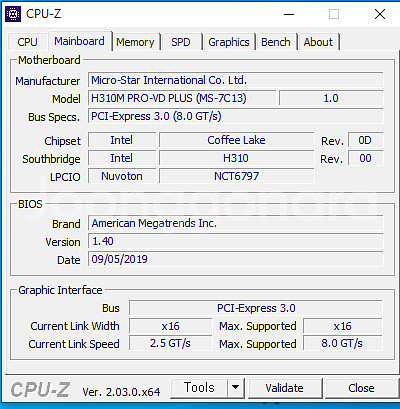
Task: Select the Coffee Lake chipset field
Action: [236, 140]
